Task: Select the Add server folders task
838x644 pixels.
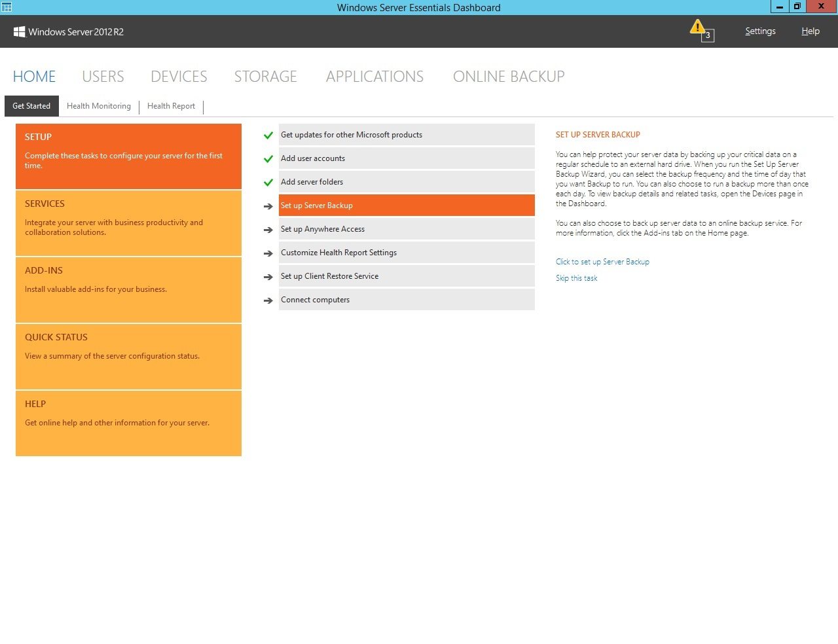Action: 407,182
